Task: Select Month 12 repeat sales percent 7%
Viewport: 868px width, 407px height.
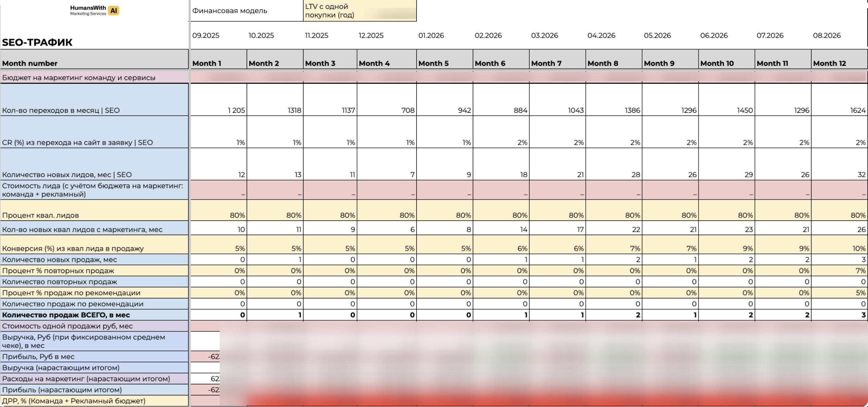Action: click(x=860, y=270)
